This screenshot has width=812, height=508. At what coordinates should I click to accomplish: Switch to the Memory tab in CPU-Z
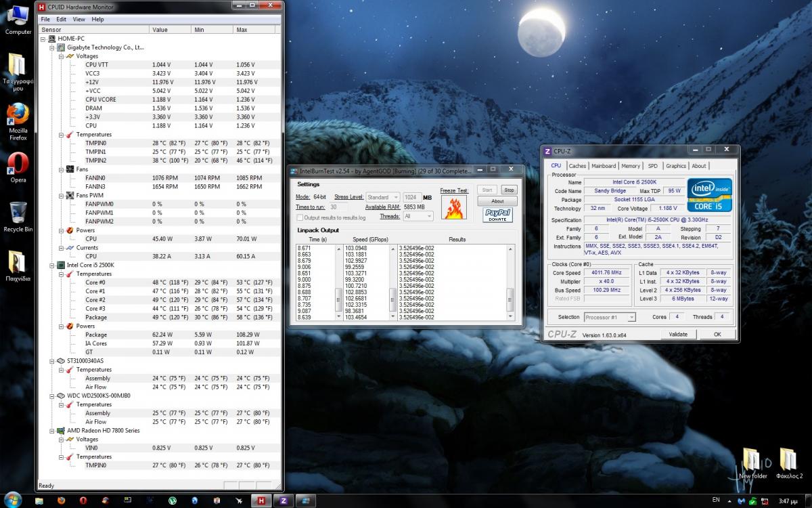(631, 166)
